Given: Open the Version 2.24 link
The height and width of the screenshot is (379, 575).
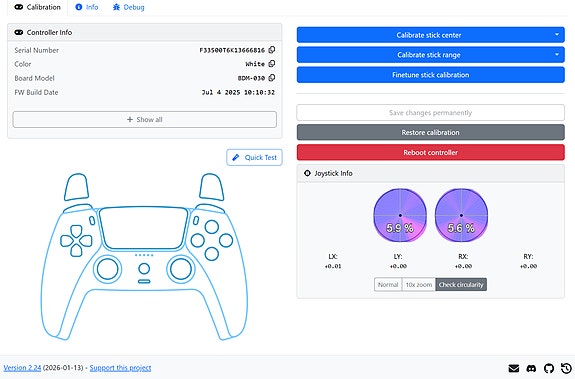Looking at the screenshot, I should [x=22, y=368].
